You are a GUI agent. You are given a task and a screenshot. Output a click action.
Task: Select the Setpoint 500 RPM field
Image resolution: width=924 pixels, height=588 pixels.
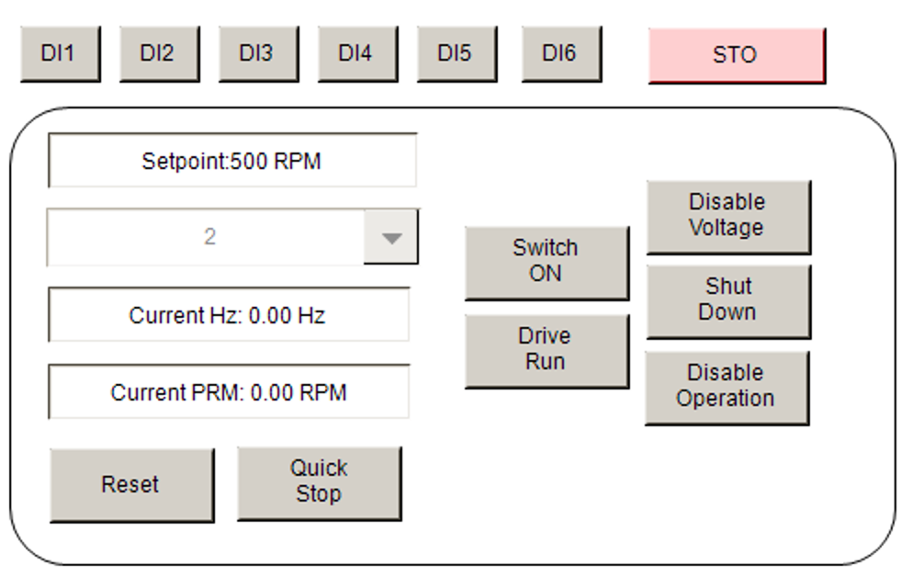tap(232, 160)
